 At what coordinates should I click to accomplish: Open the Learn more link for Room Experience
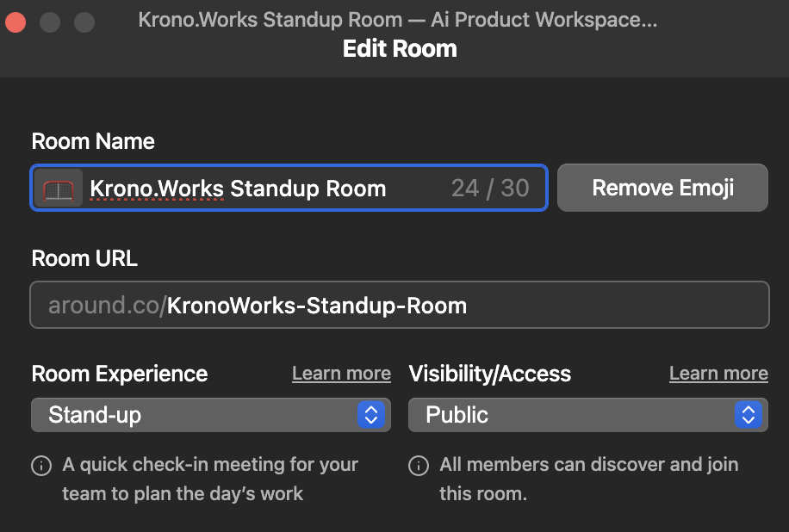[341, 374]
